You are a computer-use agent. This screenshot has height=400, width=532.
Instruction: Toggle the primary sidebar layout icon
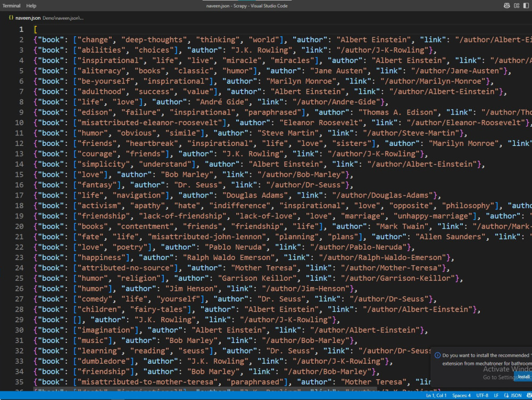click(526, 6)
